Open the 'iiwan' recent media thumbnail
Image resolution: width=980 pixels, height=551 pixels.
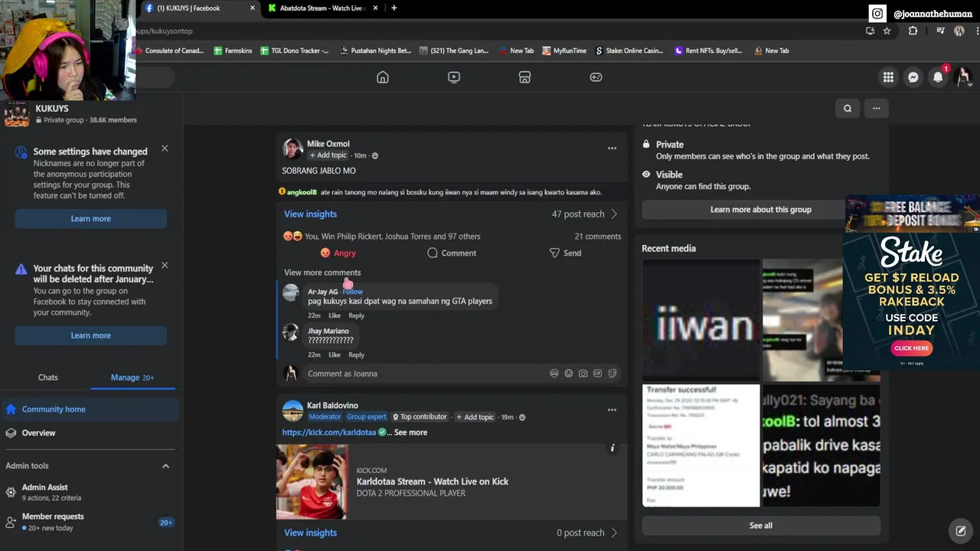(701, 320)
